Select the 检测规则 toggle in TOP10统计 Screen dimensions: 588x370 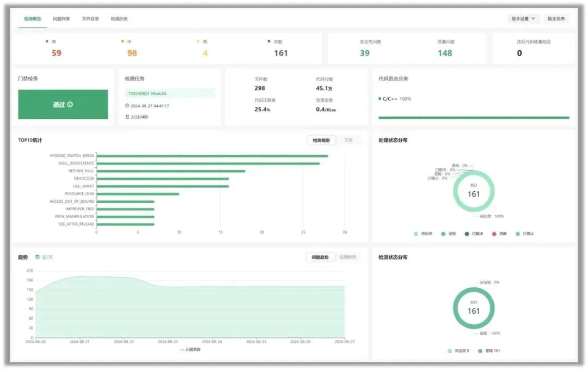(x=321, y=140)
